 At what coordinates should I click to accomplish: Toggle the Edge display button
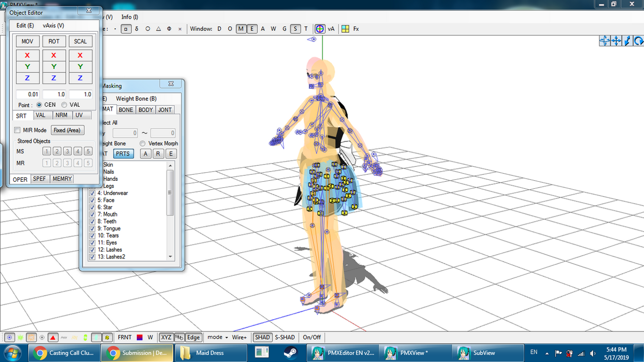193,337
